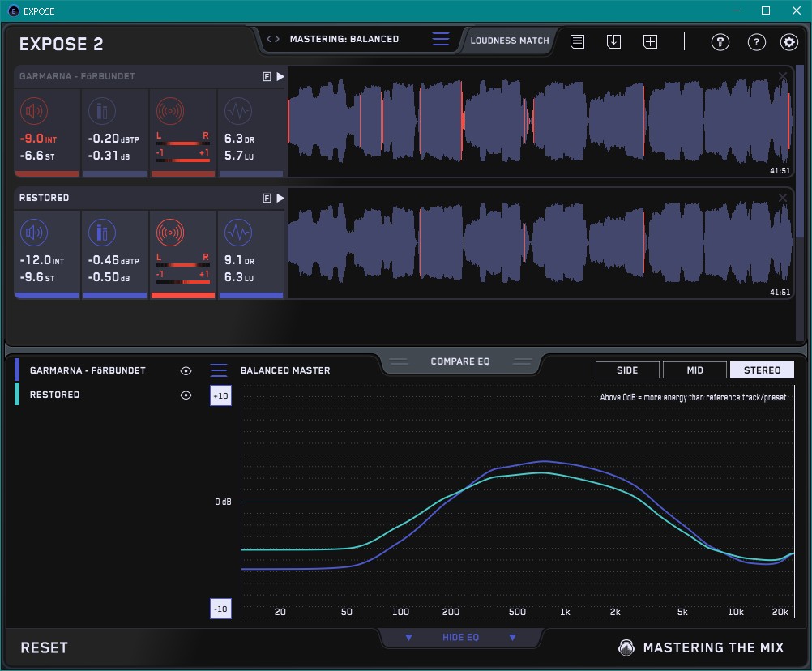Play the Restored track
Viewport: 812px width, 671px height.
click(280, 198)
